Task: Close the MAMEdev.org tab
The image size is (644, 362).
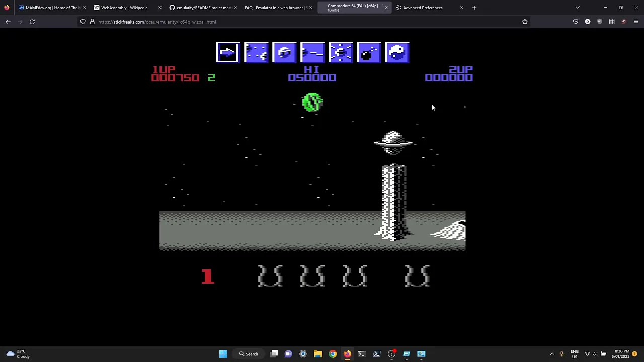Action: (x=84, y=8)
